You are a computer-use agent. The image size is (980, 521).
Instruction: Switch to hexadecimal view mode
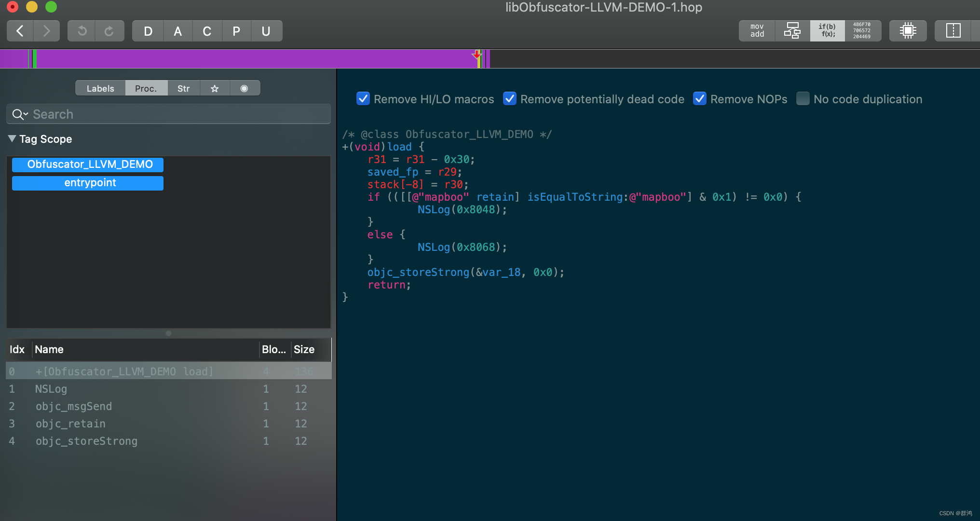pyautogui.click(x=862, y=31)
